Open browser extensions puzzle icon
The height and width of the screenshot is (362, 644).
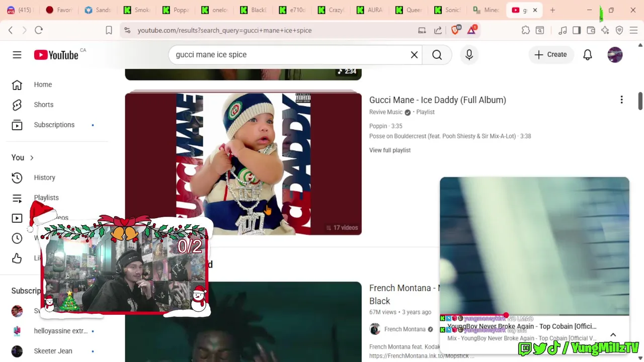pos(526,30)
